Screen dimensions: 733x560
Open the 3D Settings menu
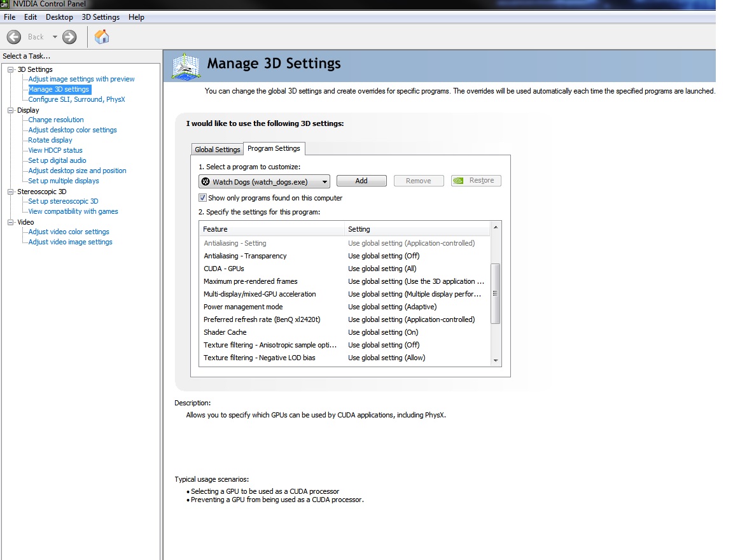101,17
